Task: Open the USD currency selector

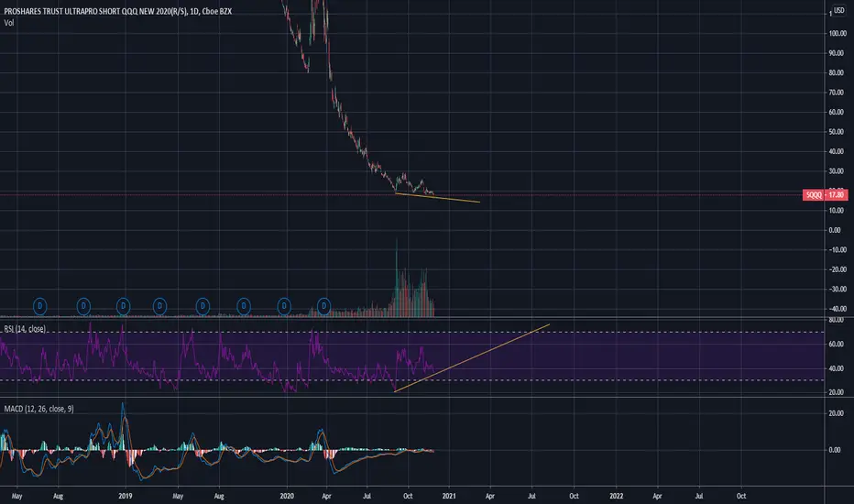Action: (838, 10)
